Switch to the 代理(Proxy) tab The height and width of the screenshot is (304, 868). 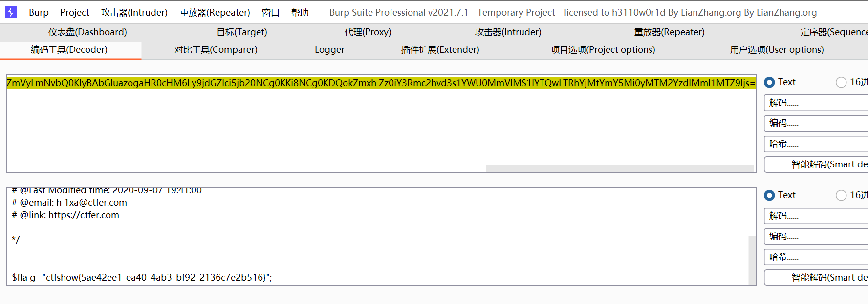(x=368, y=32)
